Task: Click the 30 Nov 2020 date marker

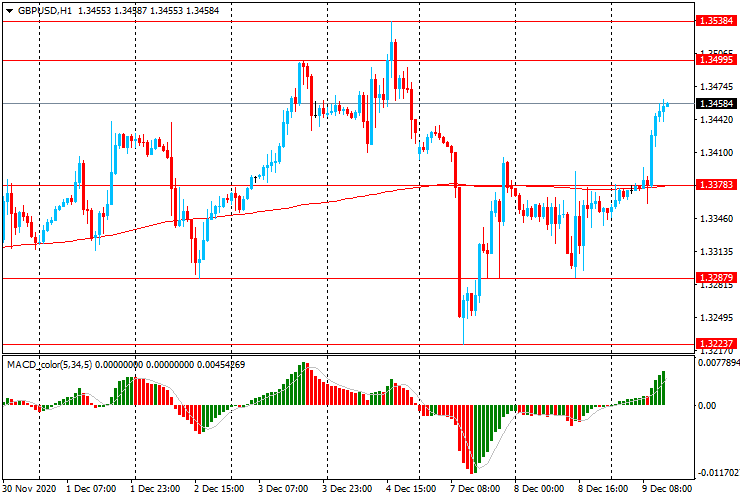Action: click(30, 488)
